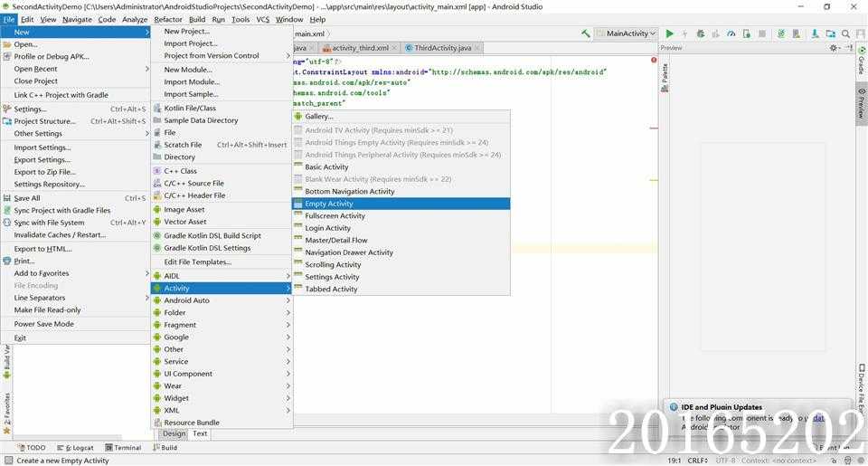Image resolution: width=868 pixels, height=466 pixels.
Task: Select Vector Asset entry
Action: [222, 222]
